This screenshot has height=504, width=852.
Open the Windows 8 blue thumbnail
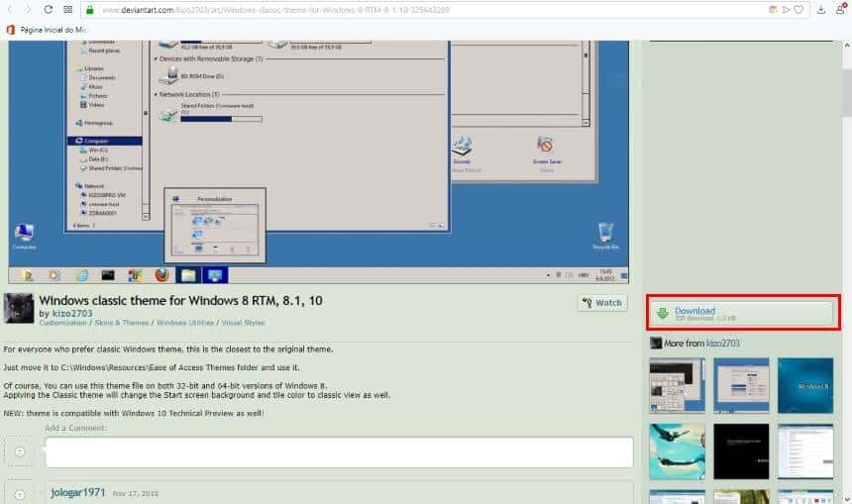click(805, 385)
